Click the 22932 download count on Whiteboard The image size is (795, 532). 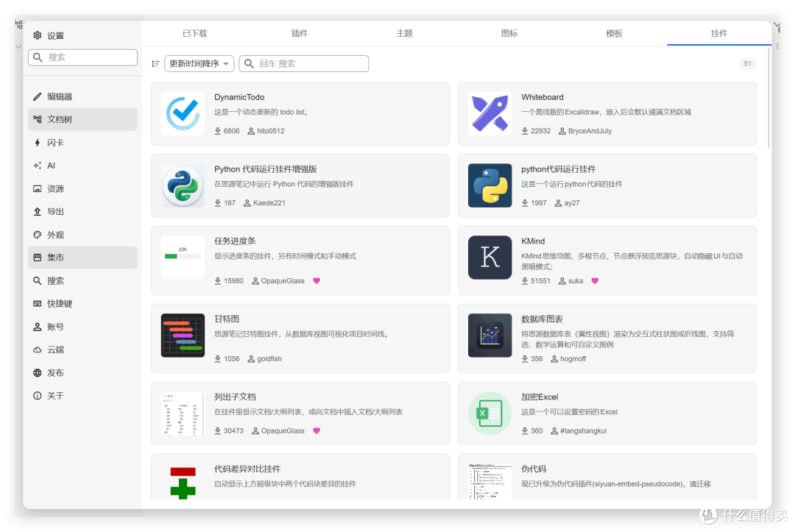coord(540,131)
